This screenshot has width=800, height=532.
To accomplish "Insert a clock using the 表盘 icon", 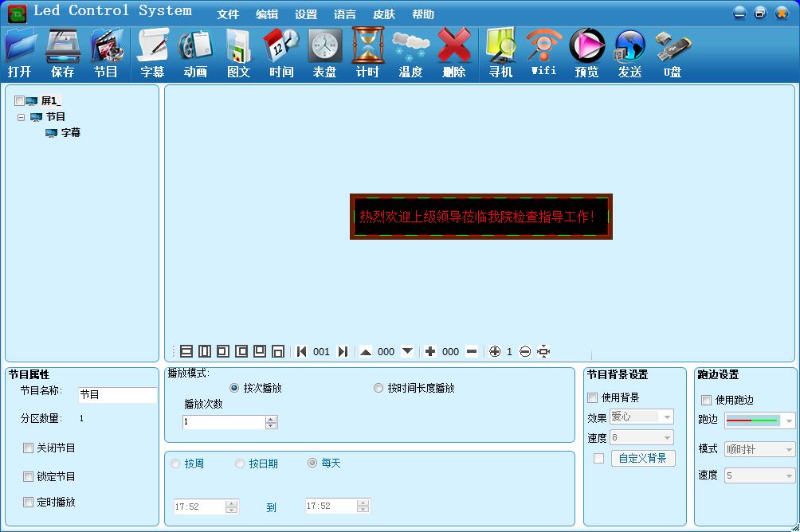I will pos(324,53).
